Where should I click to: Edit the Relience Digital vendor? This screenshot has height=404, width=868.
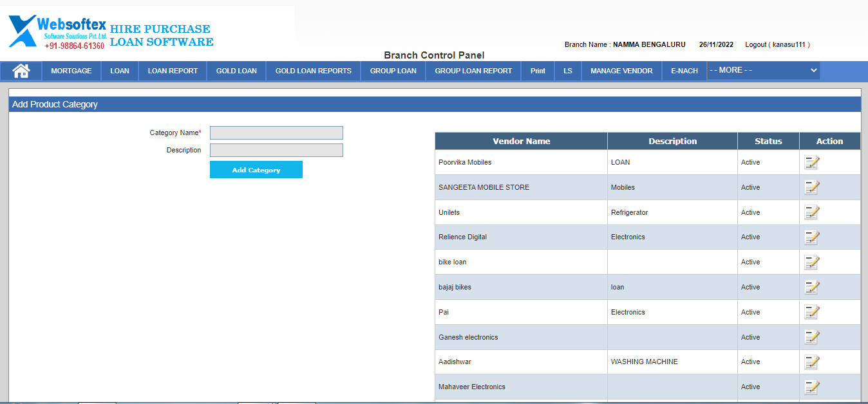812,237
